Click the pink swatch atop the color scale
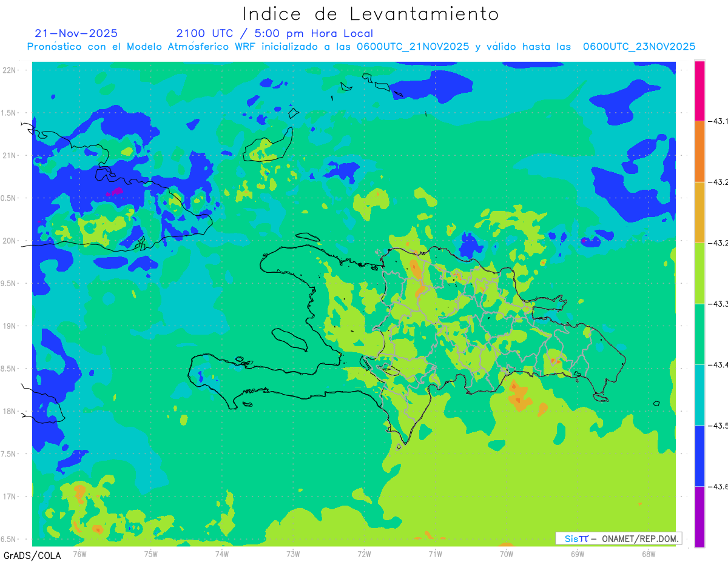Screen dimensions: 728x562 tap(699, 90)
